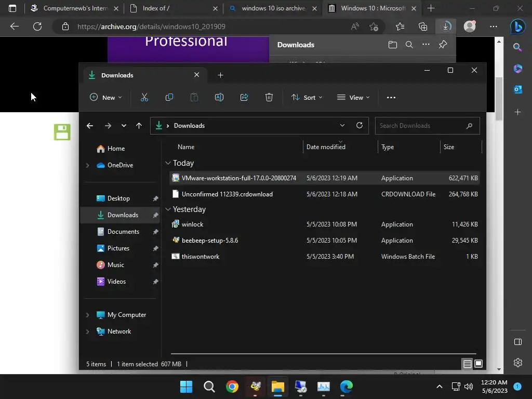This screenshot has width=532, height=399.
Task: Open Edge Collections icon
Action: 423,26
